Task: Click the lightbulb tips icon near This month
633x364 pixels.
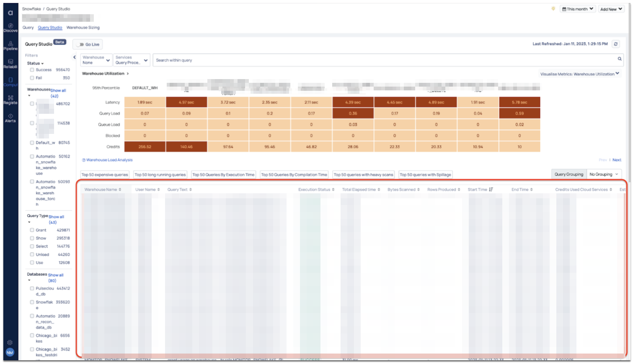Action: point(553,8)
